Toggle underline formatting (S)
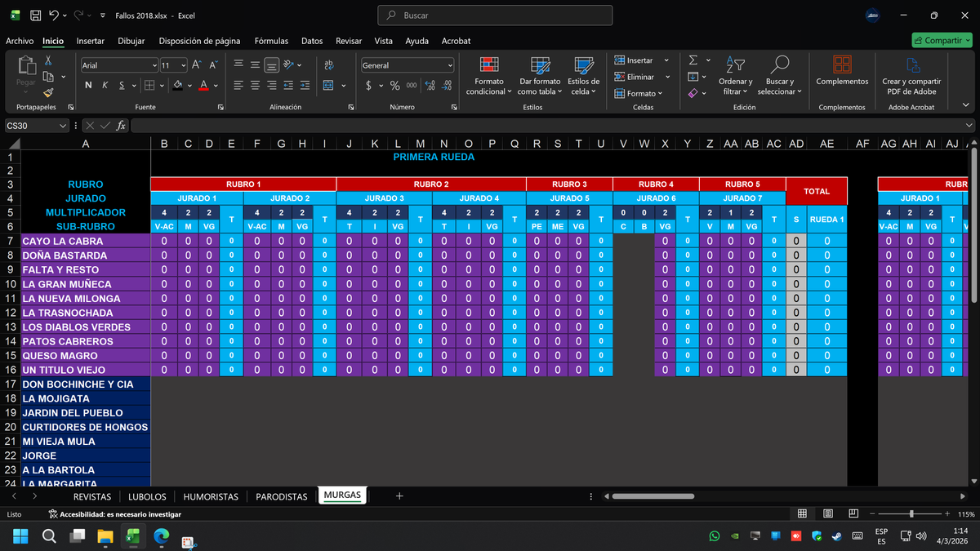The image size is (980, 551). 122,85
